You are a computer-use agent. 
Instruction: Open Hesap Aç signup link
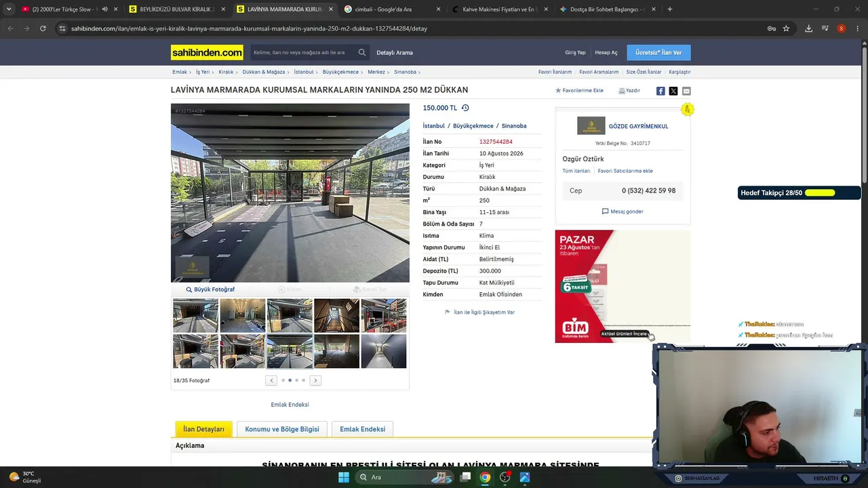pyautogui.click(x=606, y=53)
